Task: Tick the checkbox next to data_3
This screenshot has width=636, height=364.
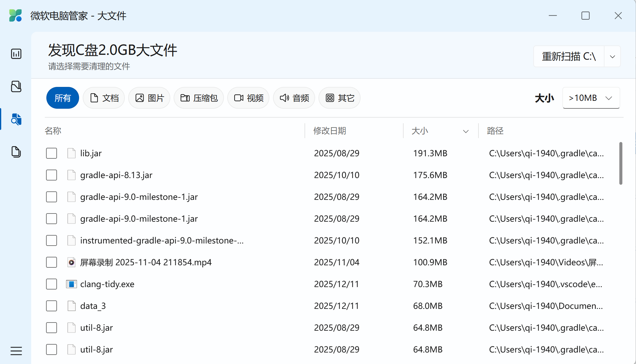Action: tap(52, 306)
